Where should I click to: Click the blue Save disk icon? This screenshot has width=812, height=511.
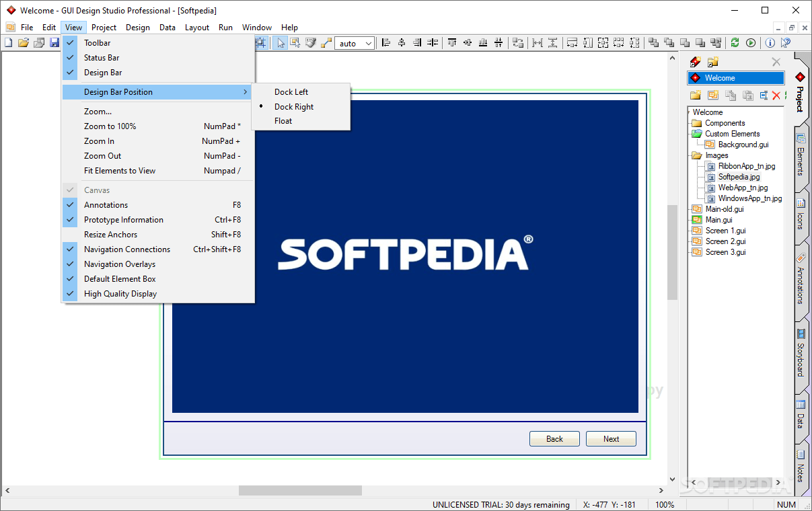[x=54, y=43]
